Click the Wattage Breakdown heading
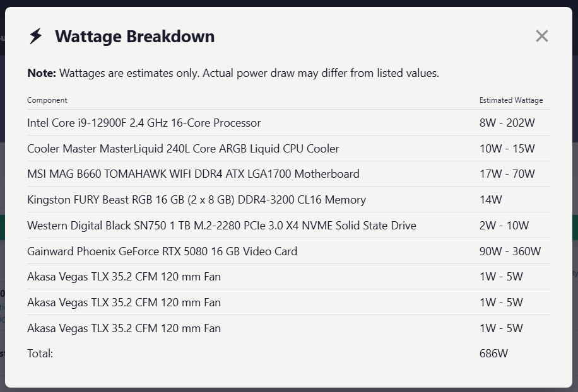 tap(134, 37)
